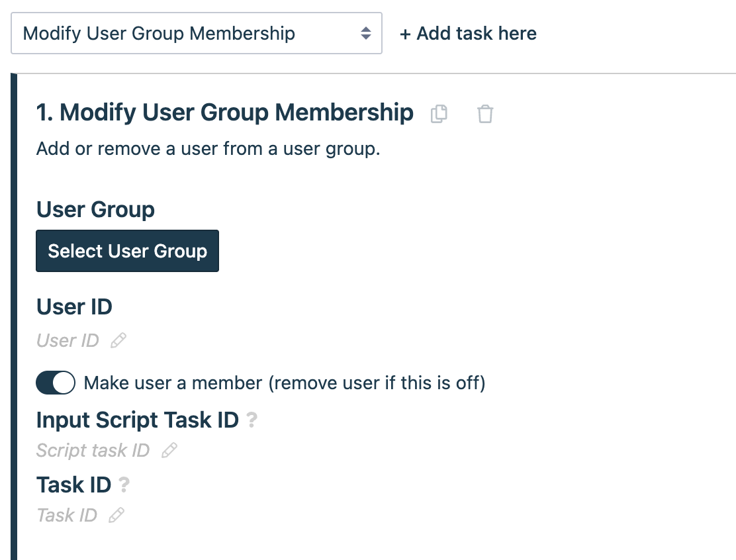The height and width of the screenshot is (560, 736).
Task: Edit User ID with pencil icon
Action: [118, 340]
